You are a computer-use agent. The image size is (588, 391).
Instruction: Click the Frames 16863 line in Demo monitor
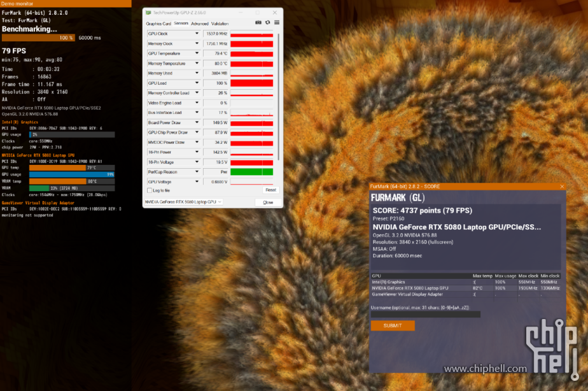point(27,77)
